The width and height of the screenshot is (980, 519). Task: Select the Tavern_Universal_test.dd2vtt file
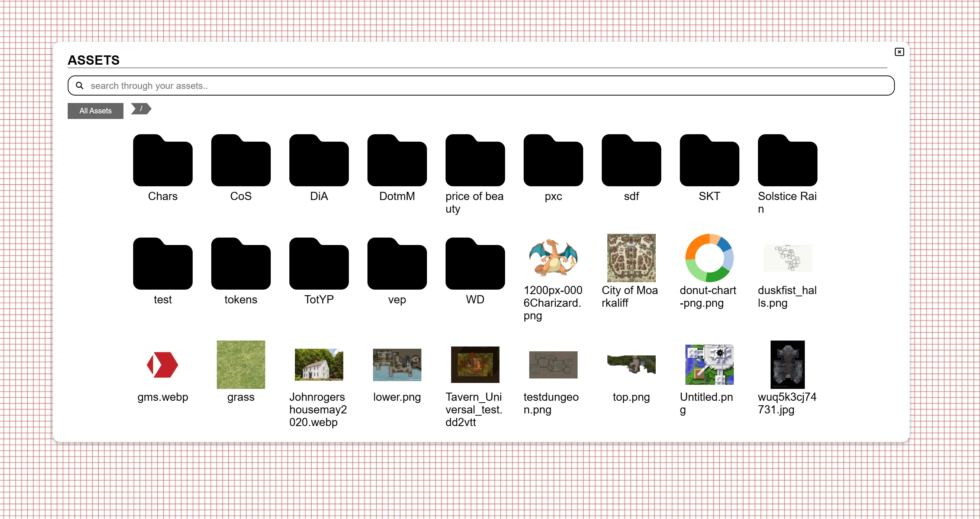(x=475, y=365)
